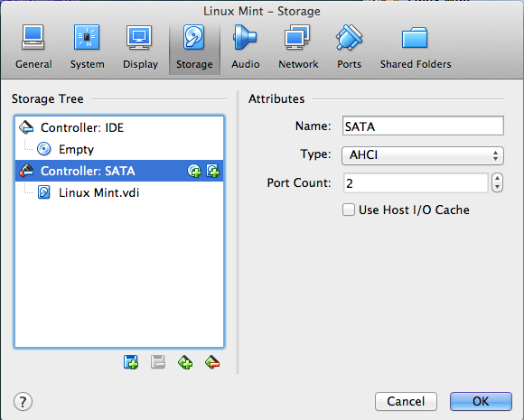Click the Add Attachment green plus icon
The height and width of the screenshot is (420, 524).
pos(185,362)
